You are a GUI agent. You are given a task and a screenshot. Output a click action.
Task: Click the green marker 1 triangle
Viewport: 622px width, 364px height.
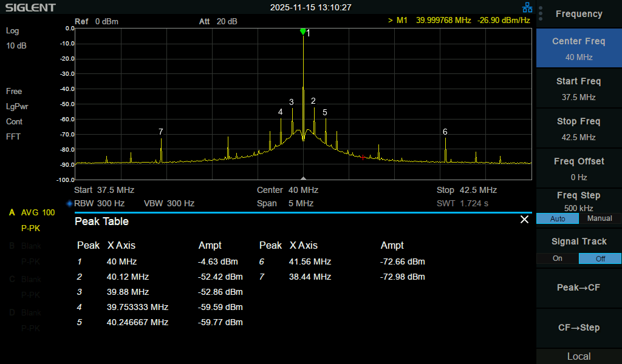[302, 32]
